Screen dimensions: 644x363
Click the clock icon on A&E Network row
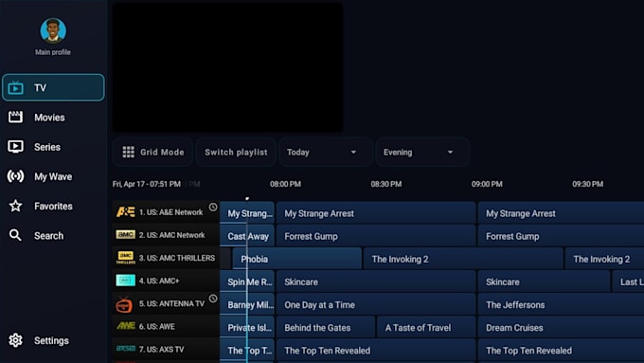[x=213, y=208]
